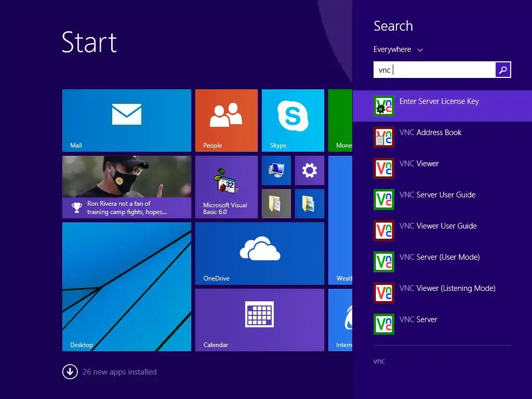Open the Money tile
This screenshot has width=532, height=399.
tap(340, 121)
